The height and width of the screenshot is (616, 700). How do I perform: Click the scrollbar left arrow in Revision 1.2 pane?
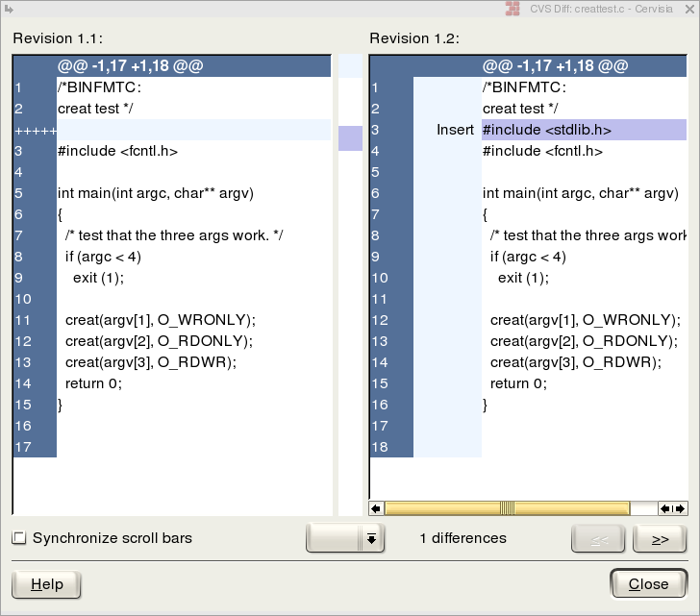(376, 508)
